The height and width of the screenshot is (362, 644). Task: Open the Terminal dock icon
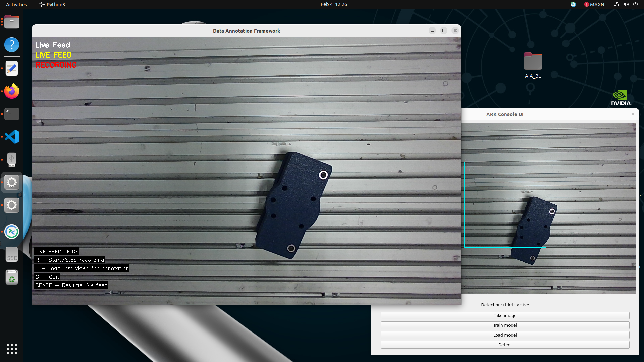point(12,114)
